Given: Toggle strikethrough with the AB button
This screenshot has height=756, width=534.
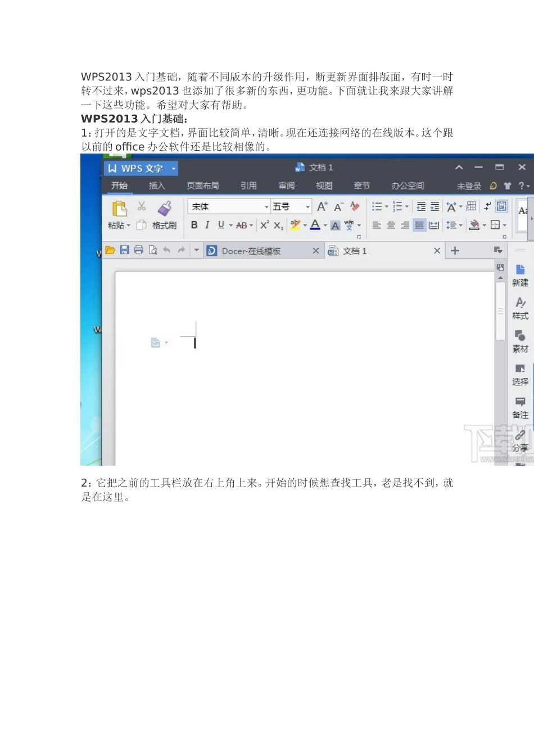Looking at the screenshot, I should click(241, 225).
